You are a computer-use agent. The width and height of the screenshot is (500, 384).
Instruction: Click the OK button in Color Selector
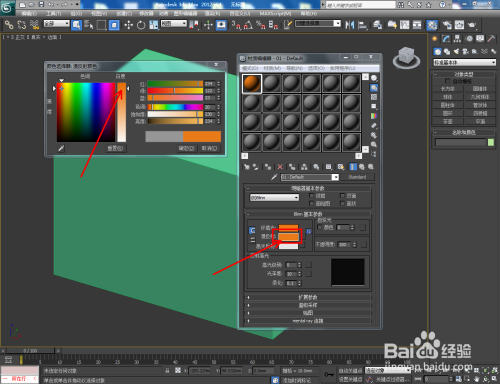[186, 148]
